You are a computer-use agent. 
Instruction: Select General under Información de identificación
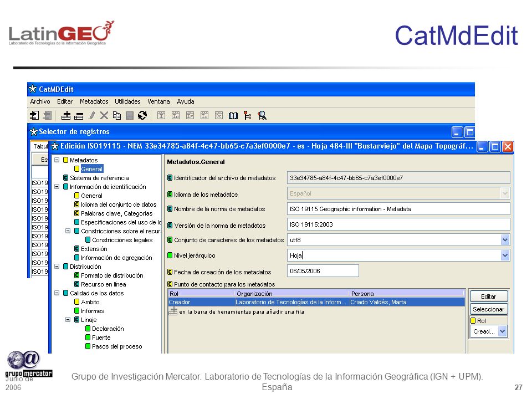pos(91,196)
